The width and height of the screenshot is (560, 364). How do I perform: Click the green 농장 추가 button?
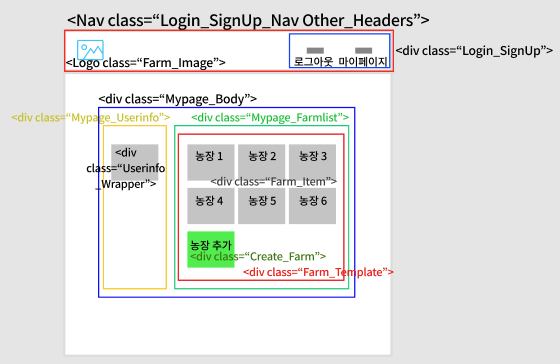211,249
